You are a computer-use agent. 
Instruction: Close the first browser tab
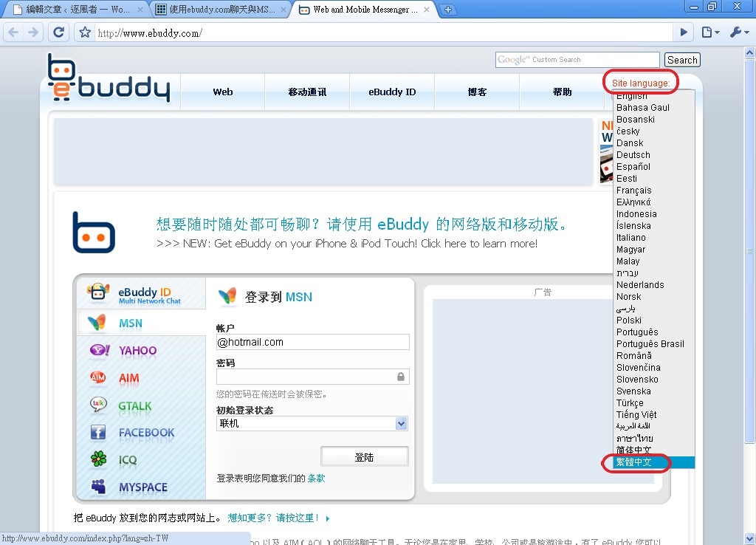(140, 10)
